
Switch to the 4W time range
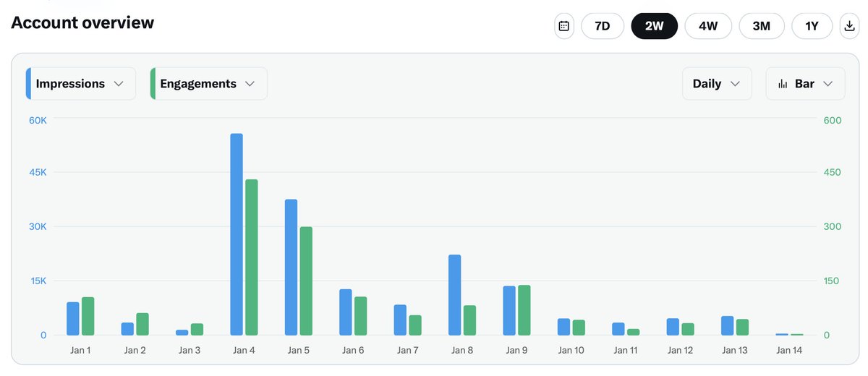(x=708, y=26)
